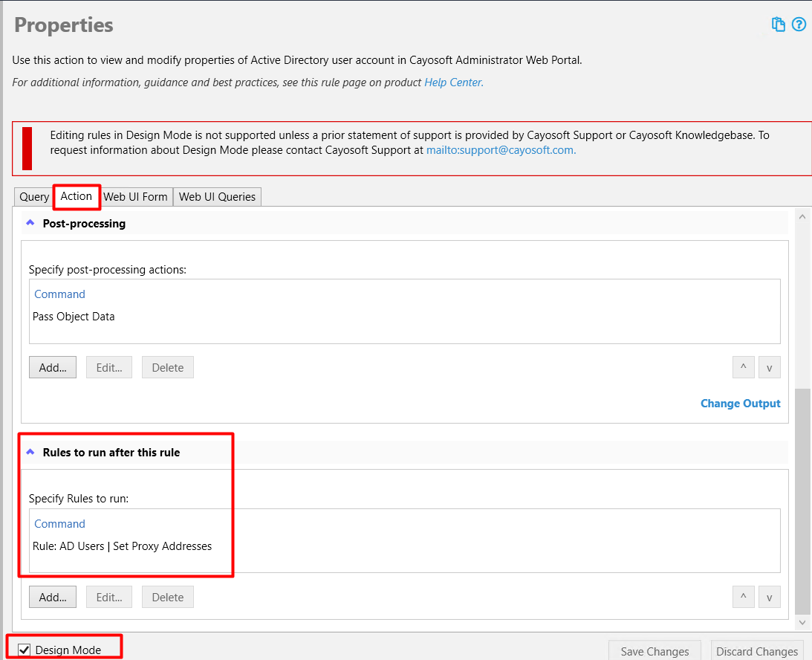Click Delete under post-processing actions
Screen dimensions: 812x660
point(168,367)
